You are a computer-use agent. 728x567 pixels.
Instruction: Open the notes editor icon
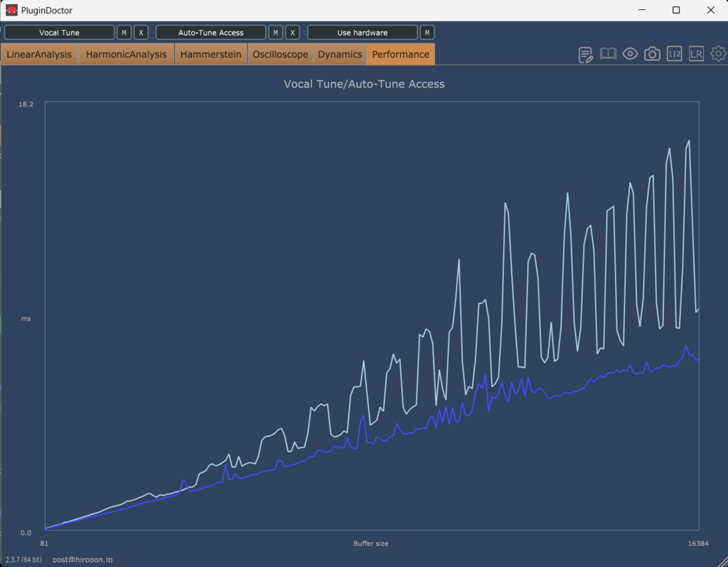[586, 54]
